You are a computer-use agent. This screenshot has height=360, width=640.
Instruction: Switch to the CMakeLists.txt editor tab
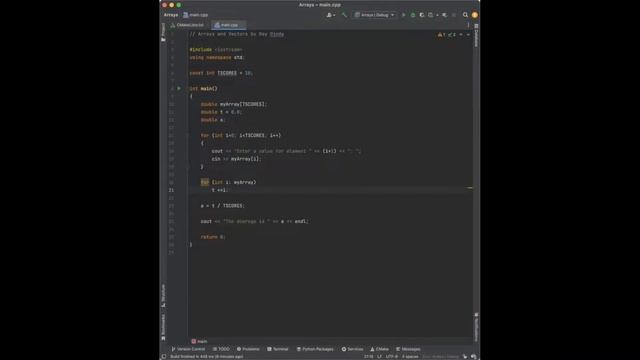(187, 25)
